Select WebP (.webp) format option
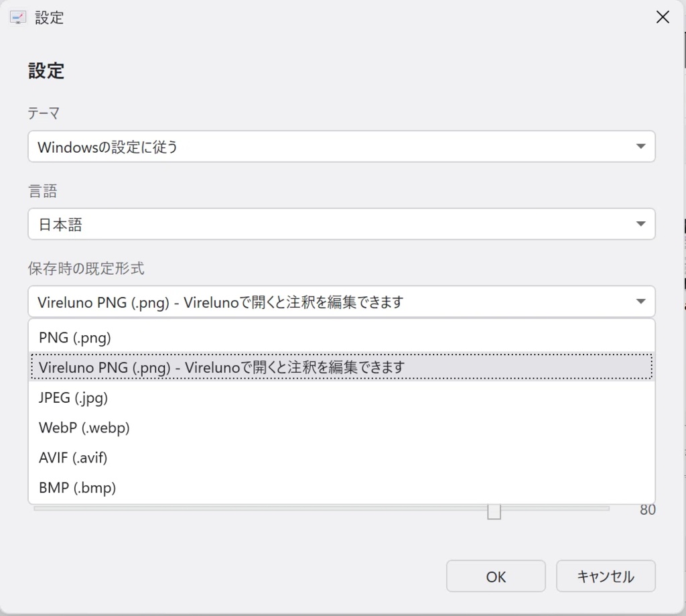 pyautogui.click(x=341, y=427)
